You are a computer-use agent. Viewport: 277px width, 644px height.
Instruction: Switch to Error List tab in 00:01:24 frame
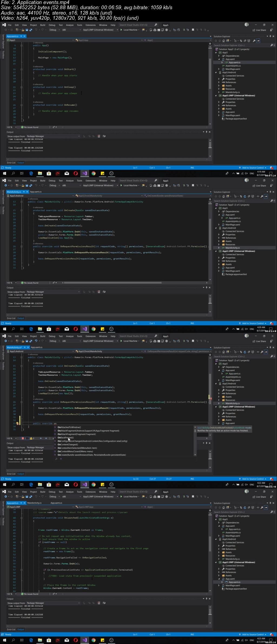[x=11, y=163]
